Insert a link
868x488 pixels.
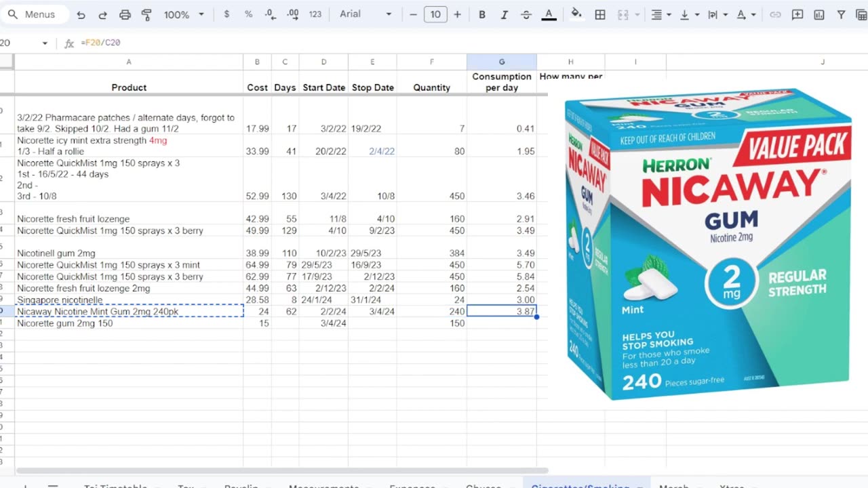[775, 14]
